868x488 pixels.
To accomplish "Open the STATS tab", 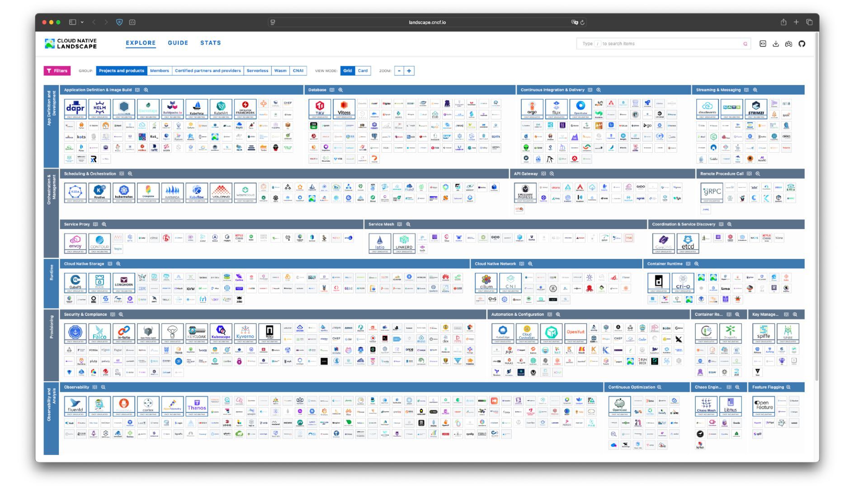I will click(210, 43).
